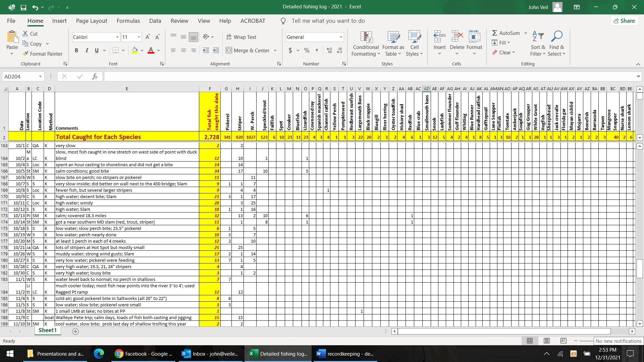The image size is (644, 362).
Task: Open the Merge & Center dropdown arrow
Action: [x=275, y=50]
